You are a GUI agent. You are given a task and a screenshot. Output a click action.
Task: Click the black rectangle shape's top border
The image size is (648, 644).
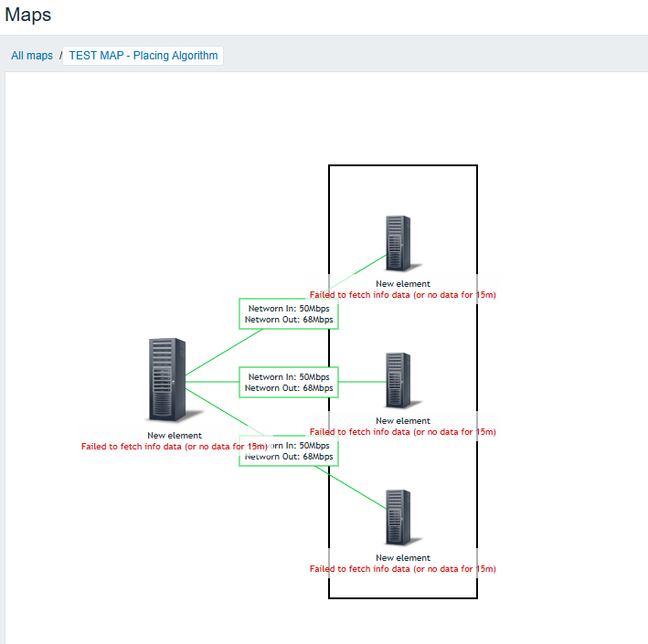click(x=402, y=165)
